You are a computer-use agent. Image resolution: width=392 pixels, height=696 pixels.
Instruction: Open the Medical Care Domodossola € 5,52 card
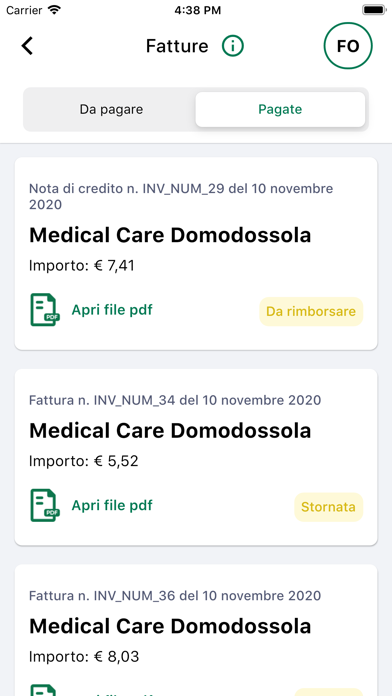pyautogui.click(x=196, y=457)
